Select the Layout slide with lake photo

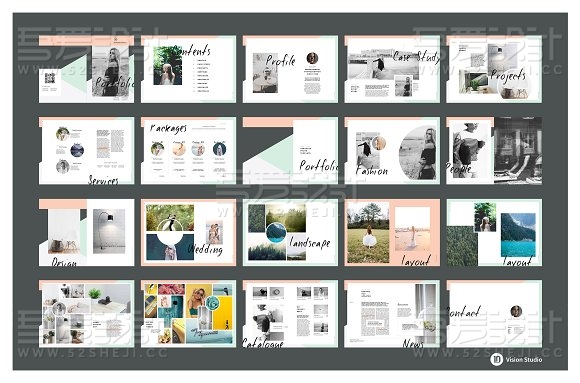tap(494, 232)
